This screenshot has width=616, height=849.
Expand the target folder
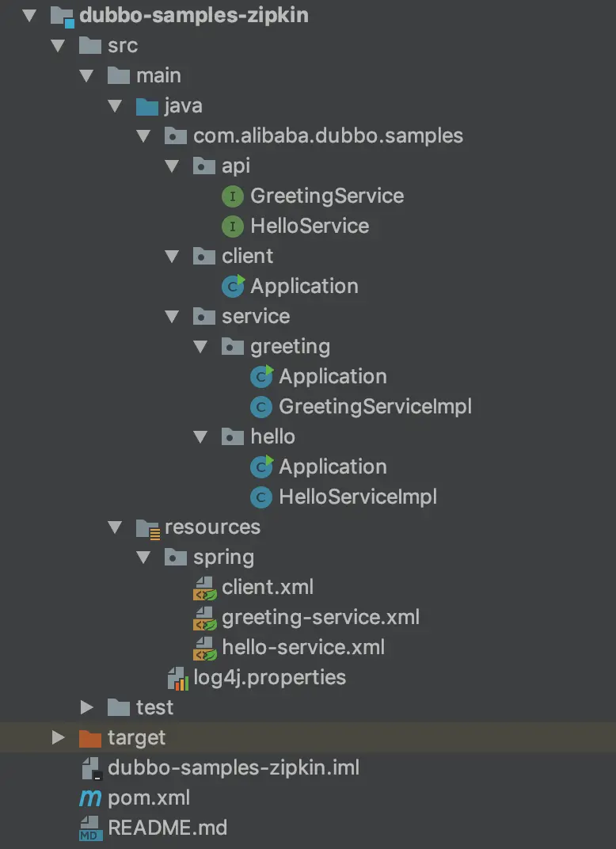pos(58,737)
